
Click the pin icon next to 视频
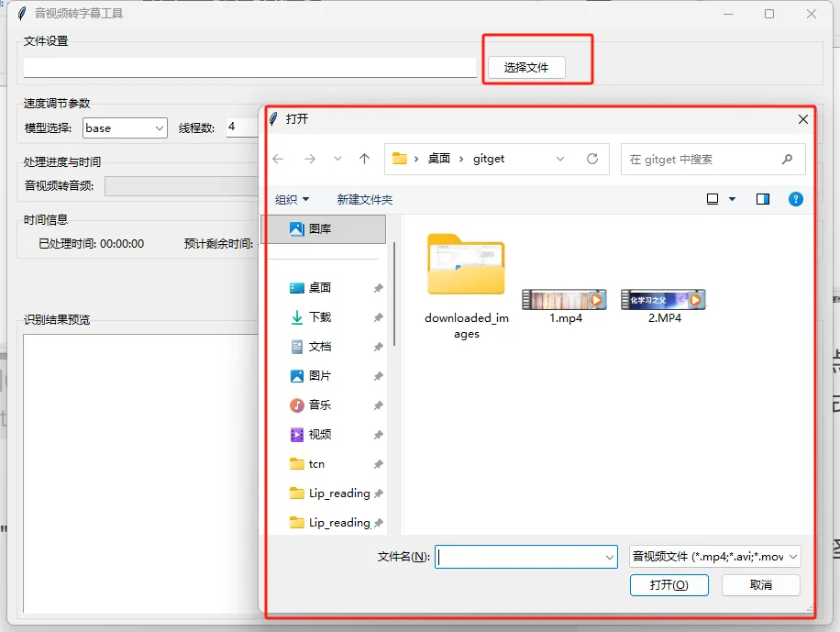pos(378,434)
